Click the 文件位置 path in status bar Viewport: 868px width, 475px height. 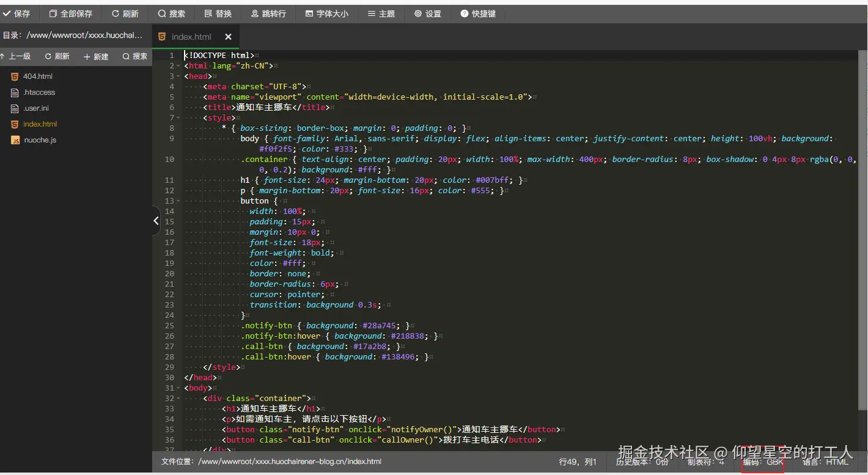click(271, 462)
